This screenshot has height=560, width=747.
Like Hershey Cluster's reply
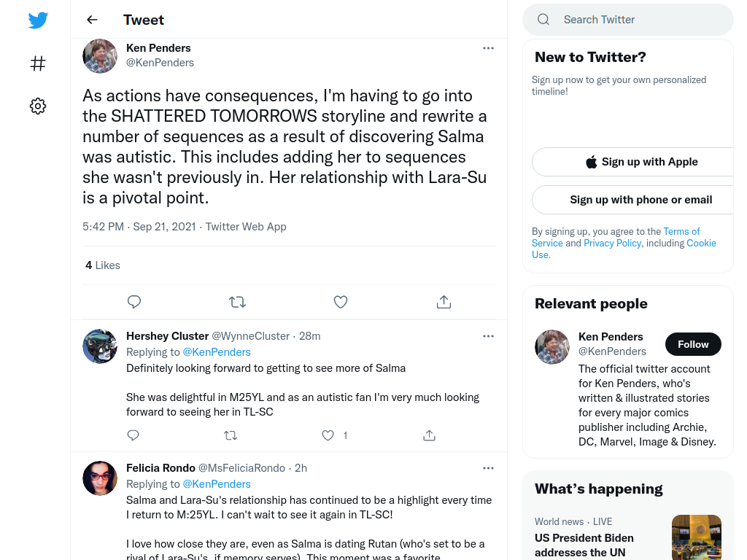coord(328,435)
